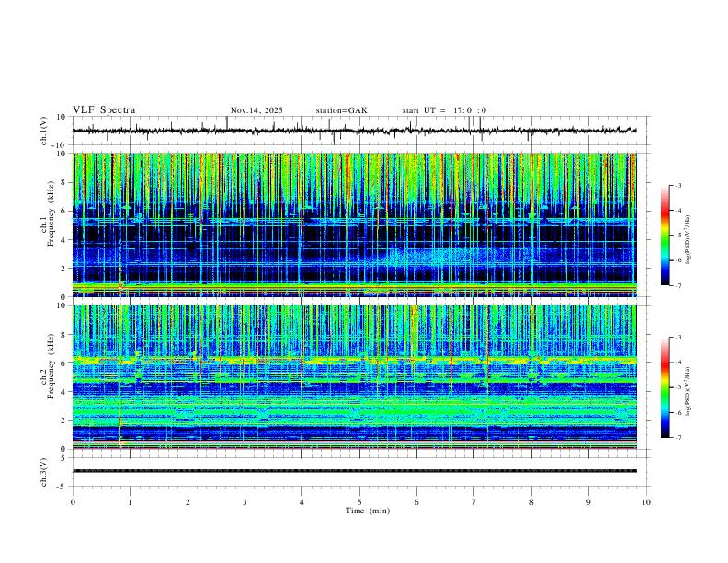
Task: Click time axis tick label "5"
Action: tap(359, 502)
